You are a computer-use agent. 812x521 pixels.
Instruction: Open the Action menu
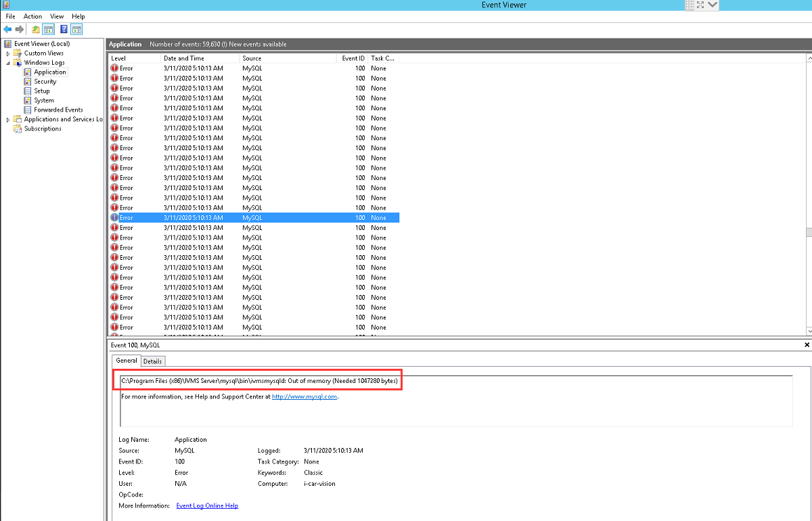tap(32, 16)
